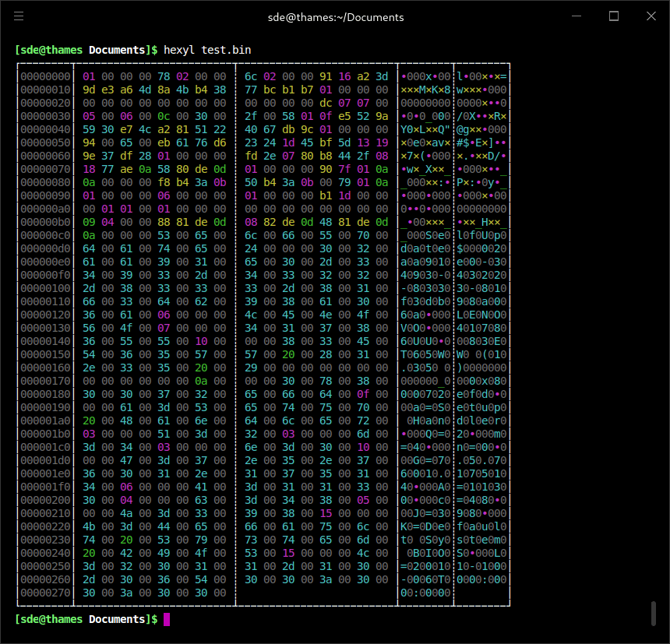Close the terminal window
The width and height of the screenshot is (670, 644).
coord(651,16)
